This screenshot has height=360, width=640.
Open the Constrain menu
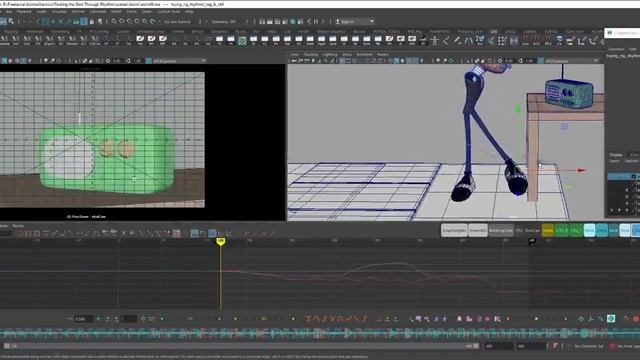(x=98, y=11)
